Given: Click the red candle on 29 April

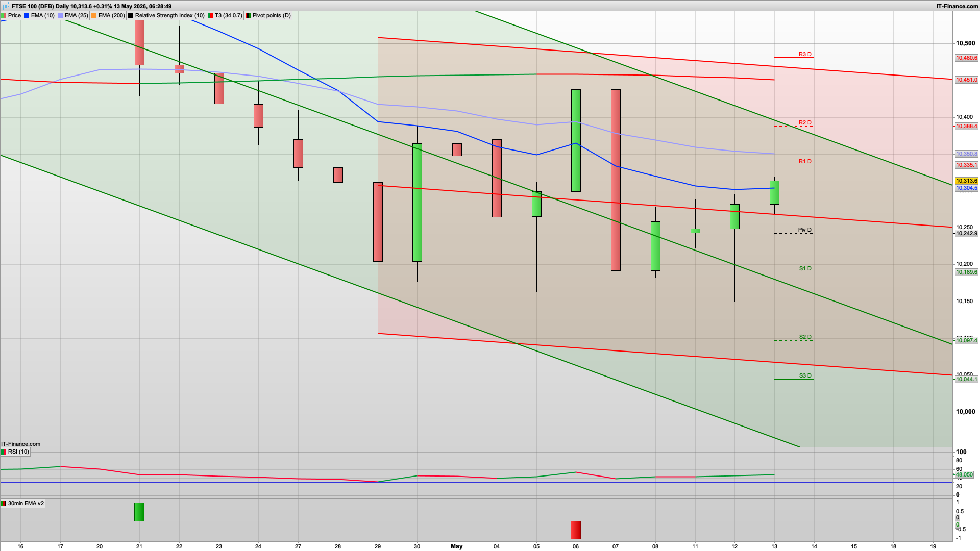Looking at the screenshot, I should [378, 222].
